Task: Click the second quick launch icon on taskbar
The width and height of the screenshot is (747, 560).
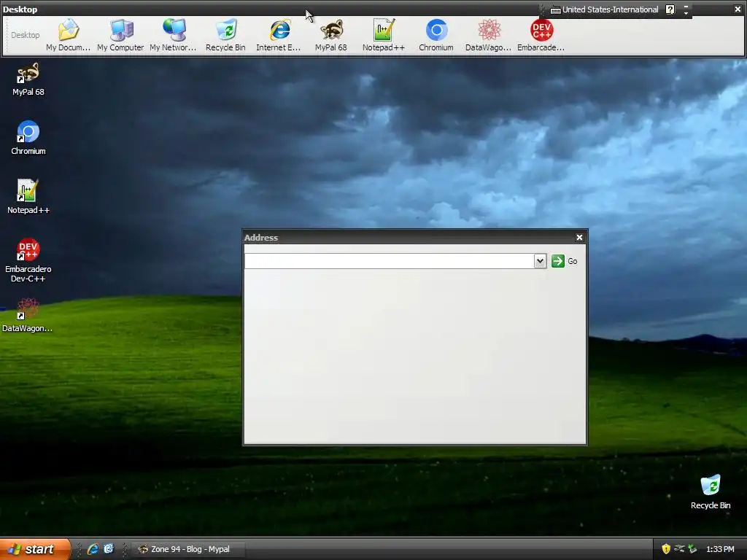Action: pyautogui.click(x=109, y=549)
